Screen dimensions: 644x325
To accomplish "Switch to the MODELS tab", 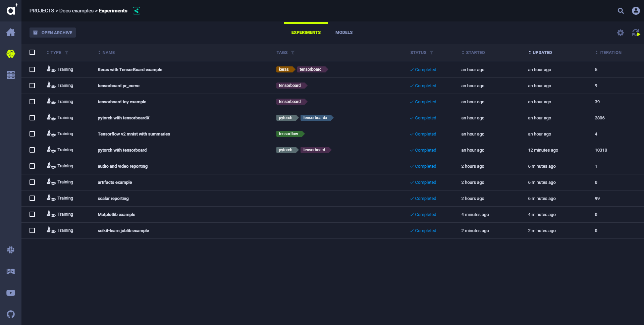I will click(x=344, y=33).
